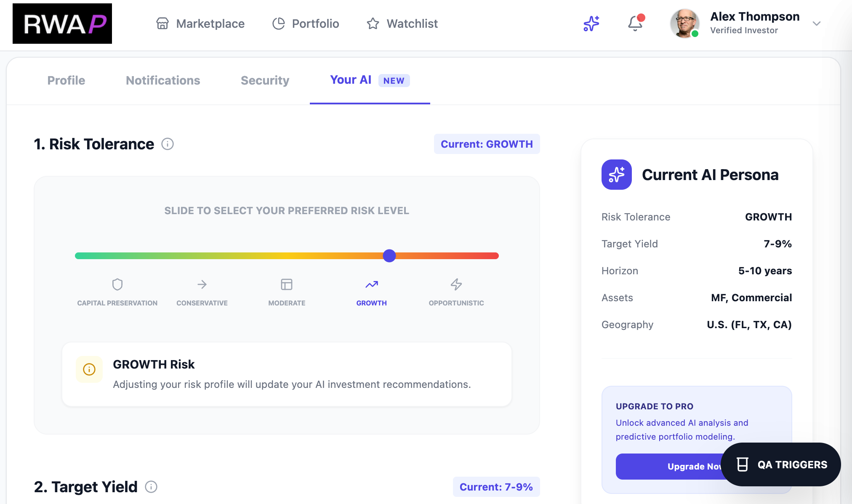Select the Opportunistic lightning icon
The image size is (852, 504).
coord(456,284)
